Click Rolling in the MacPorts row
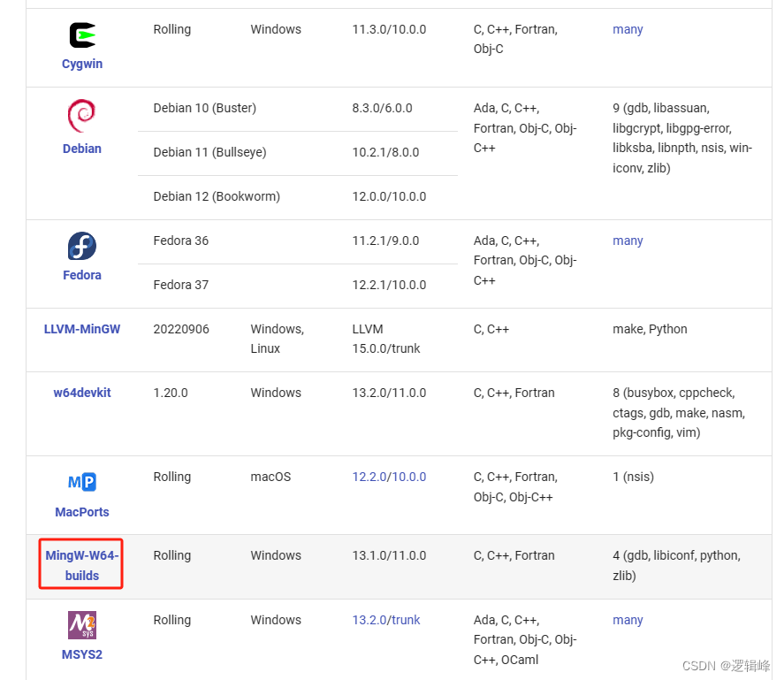 pyautogui.click(x=172, y=477)
